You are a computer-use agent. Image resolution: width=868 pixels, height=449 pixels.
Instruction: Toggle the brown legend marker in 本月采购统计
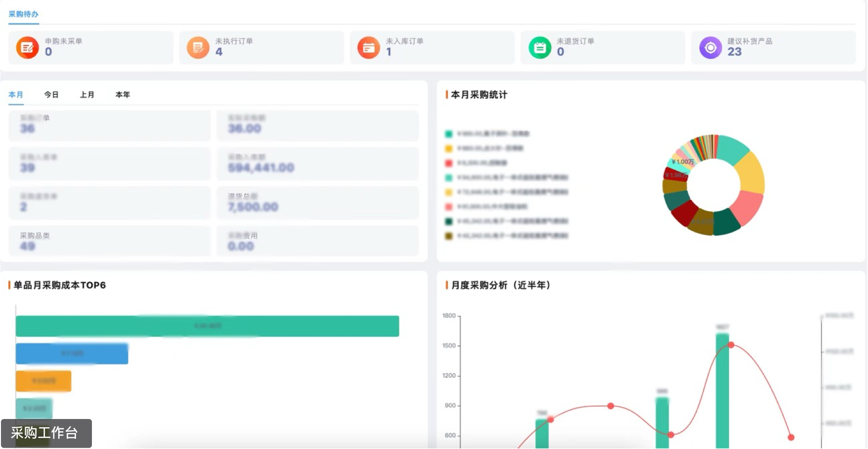coord(449,236)
